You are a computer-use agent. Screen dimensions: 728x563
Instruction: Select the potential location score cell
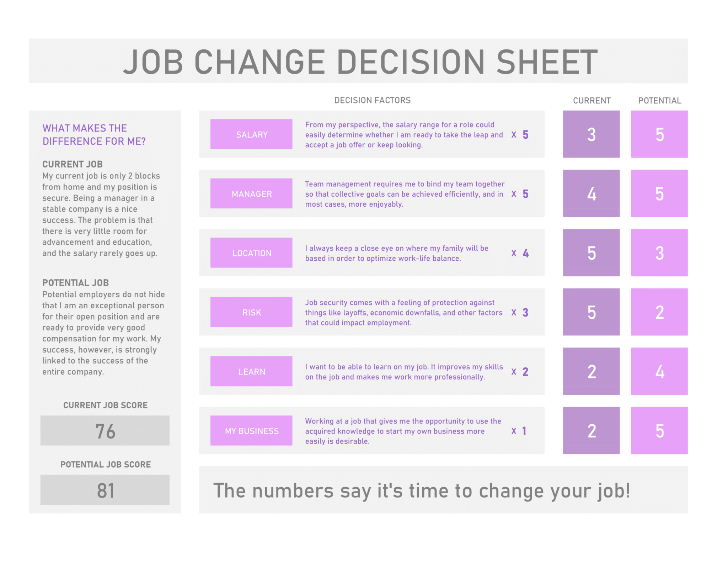click(659, 253)
